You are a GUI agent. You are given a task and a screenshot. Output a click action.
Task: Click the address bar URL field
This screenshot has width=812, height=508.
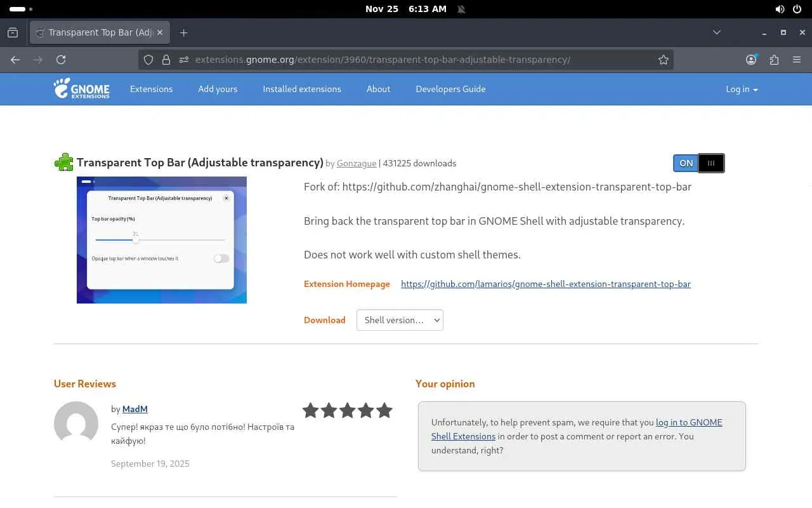[406, 60]
